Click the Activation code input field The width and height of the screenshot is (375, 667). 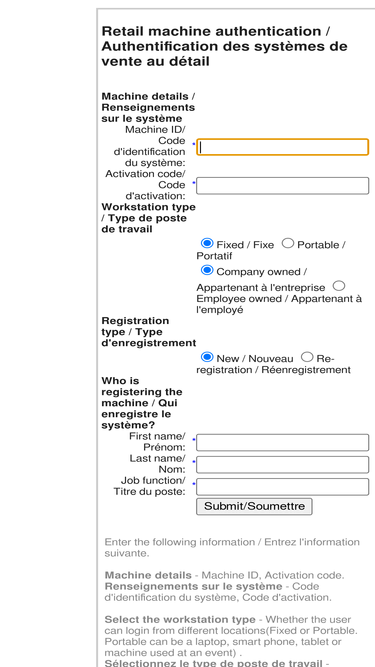(282, 186)
